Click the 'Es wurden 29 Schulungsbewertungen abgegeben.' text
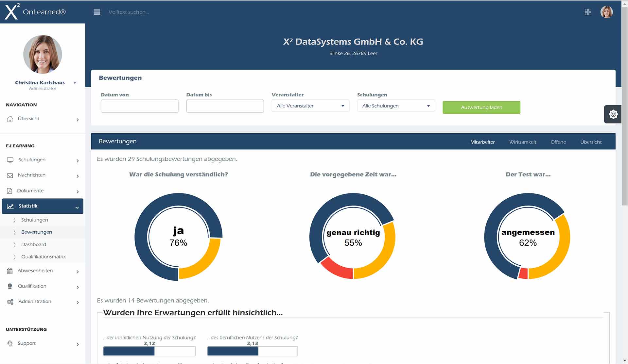 pyautogui.click(x=167, y=159)
